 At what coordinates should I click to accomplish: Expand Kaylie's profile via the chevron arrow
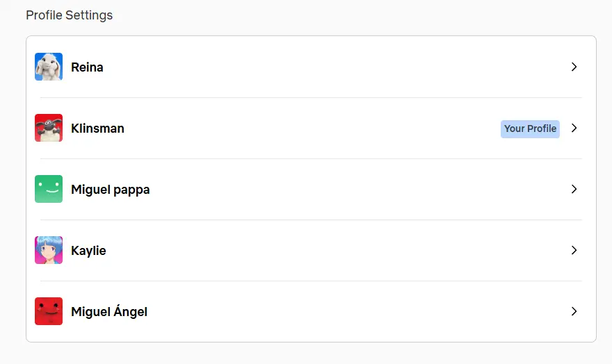tap(574, 250)
